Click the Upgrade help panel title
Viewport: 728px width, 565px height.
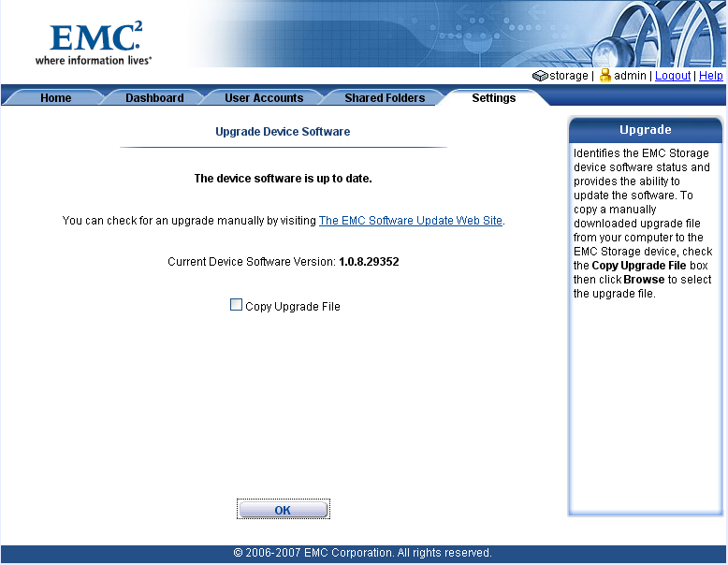click(646, 129)
